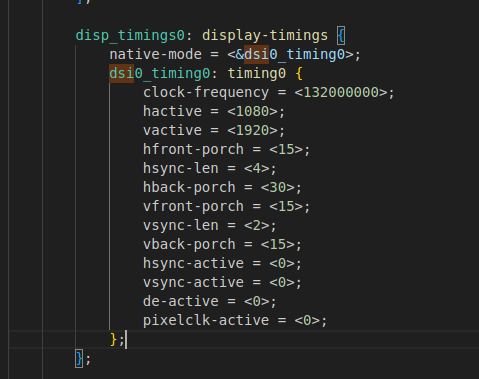This screenshot has height=379, width=479.
Task: Click the yellow opening brace after timing0
Action: [x=299, y=73]
